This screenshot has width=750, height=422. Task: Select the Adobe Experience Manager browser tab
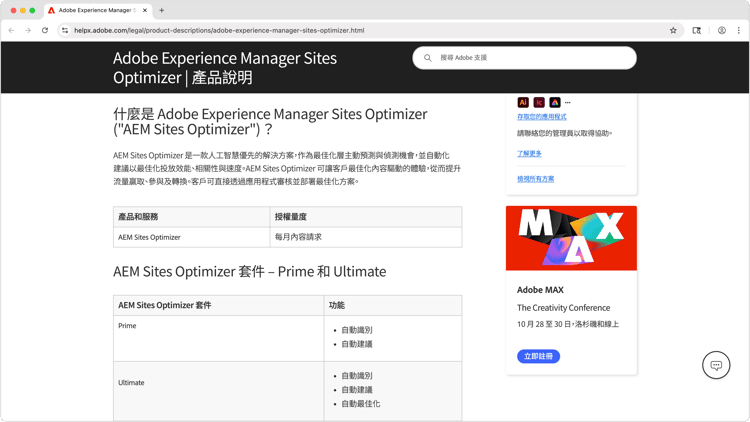(98, 10)
